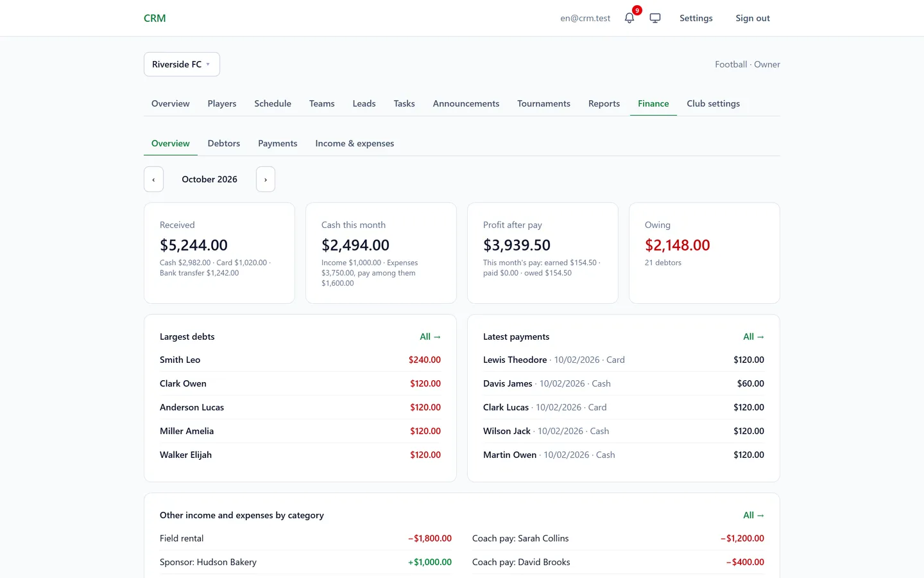View all Latest payments

[753, 337]
